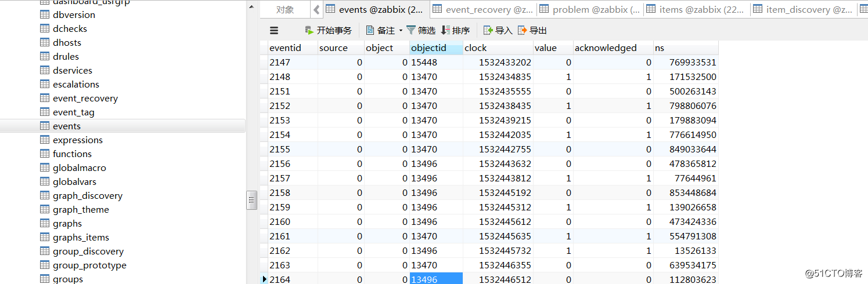The height and width of the screenshot is (284, 868).
Task: Open the dropdown arrow next to 备注
Action: point(401,31)
